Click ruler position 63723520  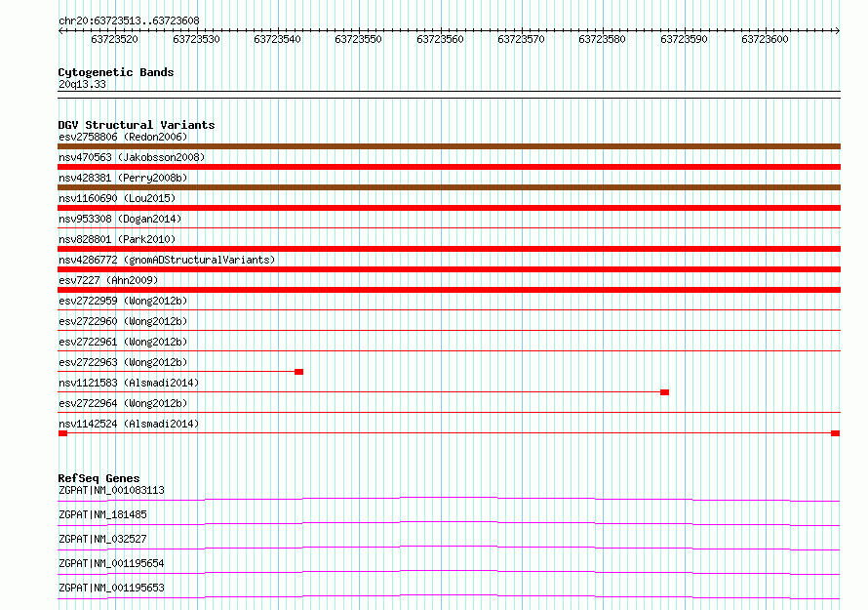(x=114, y=39)
